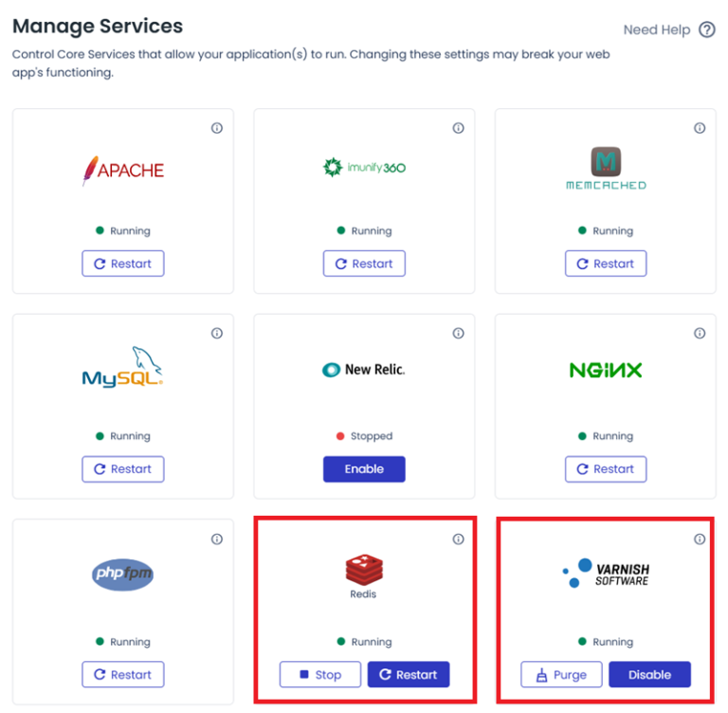The width and height of the screenshot is (728, 713).
Task: Open the Apache card info icon
Action: pyautogui.click(x=217, y=128)
